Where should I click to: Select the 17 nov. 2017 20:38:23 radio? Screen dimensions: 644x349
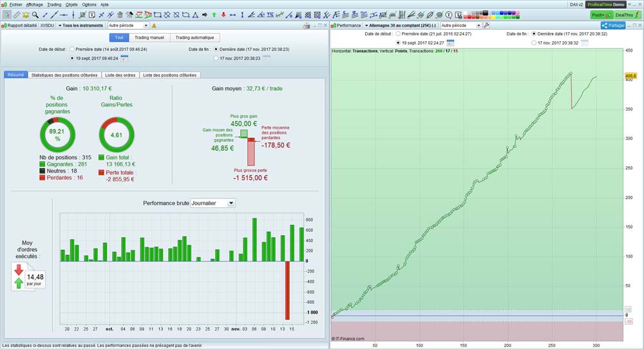(216, 59)
